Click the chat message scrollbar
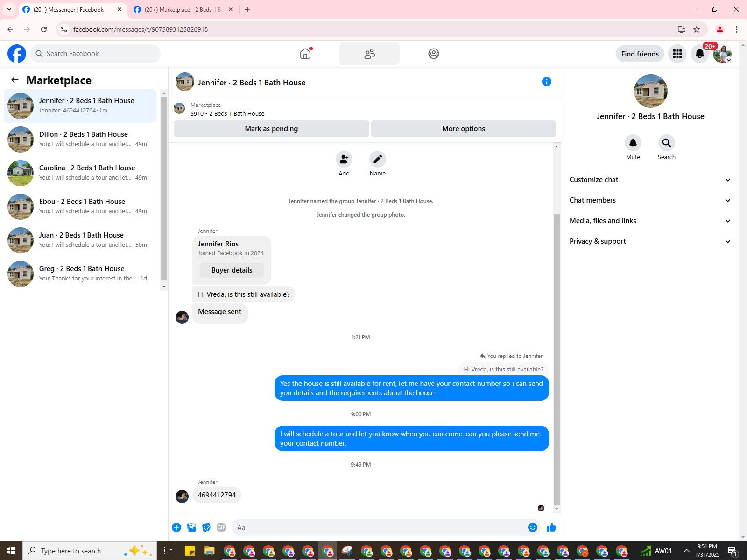747x560 pixels. [557, 359]
